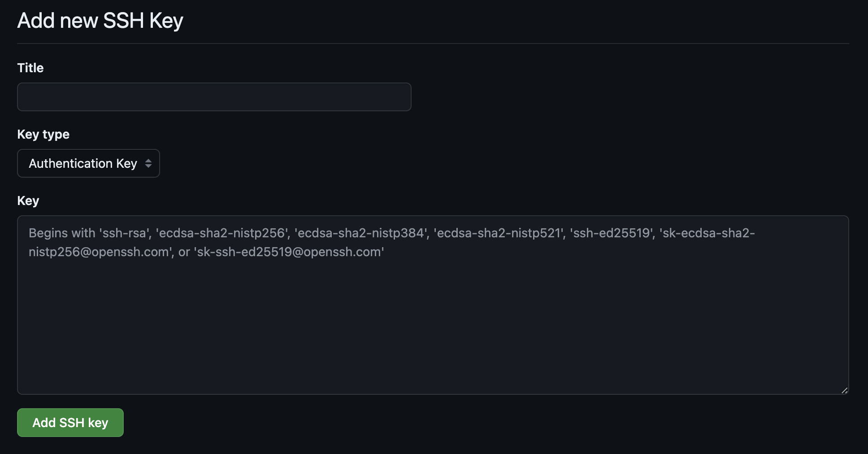868x454 pixels.
Task: Click the Add SSH key button
Action: tap(70, 423)
